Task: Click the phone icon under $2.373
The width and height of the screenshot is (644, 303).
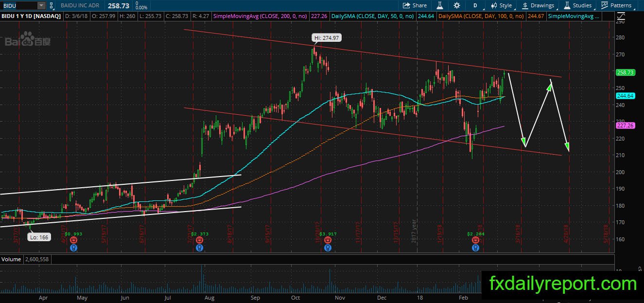Action: pyautogui.click(x=200, y=240)
